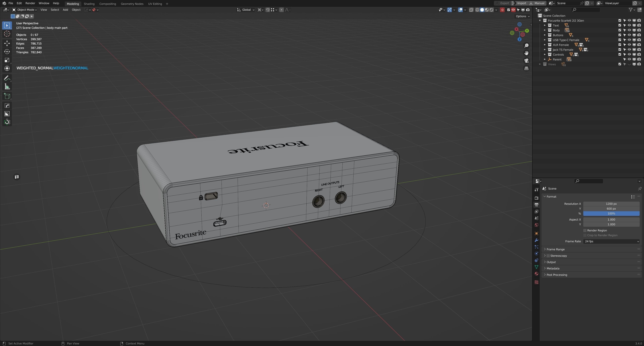Click the Manual button
The width and height of the screenshot is (644, 346).
[x=537, y=3]
